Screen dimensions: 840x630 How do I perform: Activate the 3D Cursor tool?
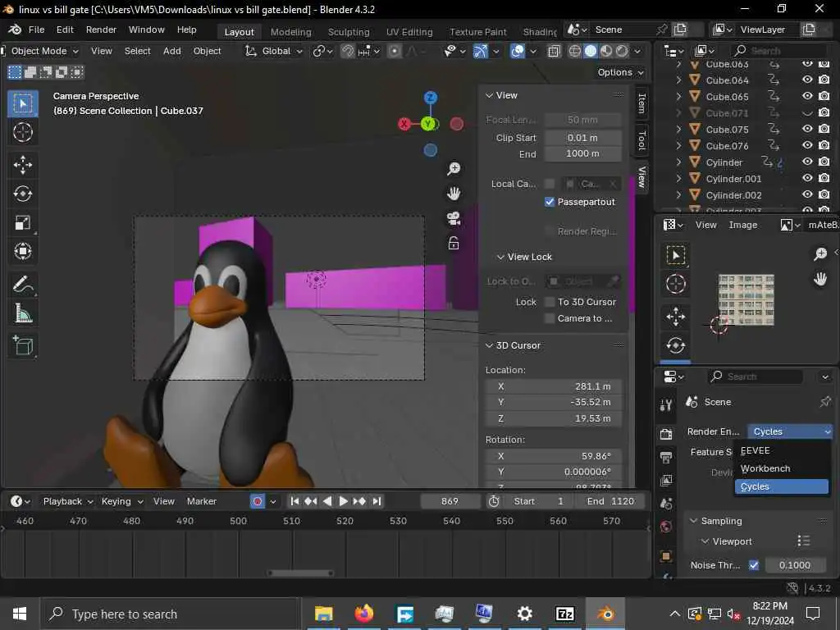click(22, 132)
